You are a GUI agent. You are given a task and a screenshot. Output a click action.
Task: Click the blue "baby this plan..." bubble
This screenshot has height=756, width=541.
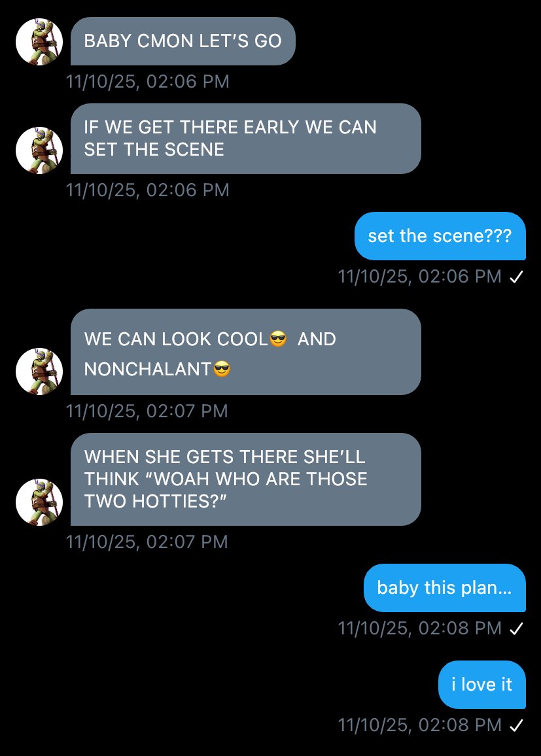click(445, 588)
